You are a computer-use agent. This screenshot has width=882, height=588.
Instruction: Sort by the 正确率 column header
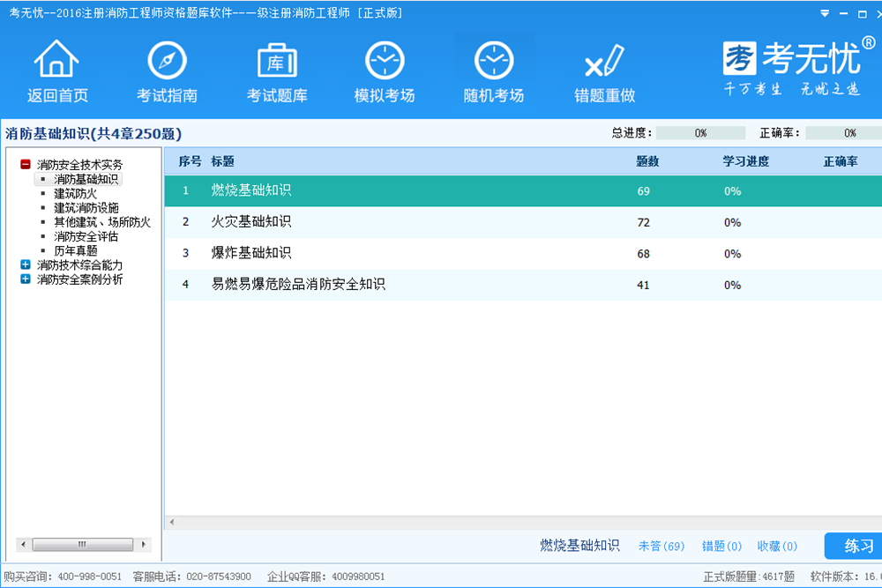tap(841, 161)
